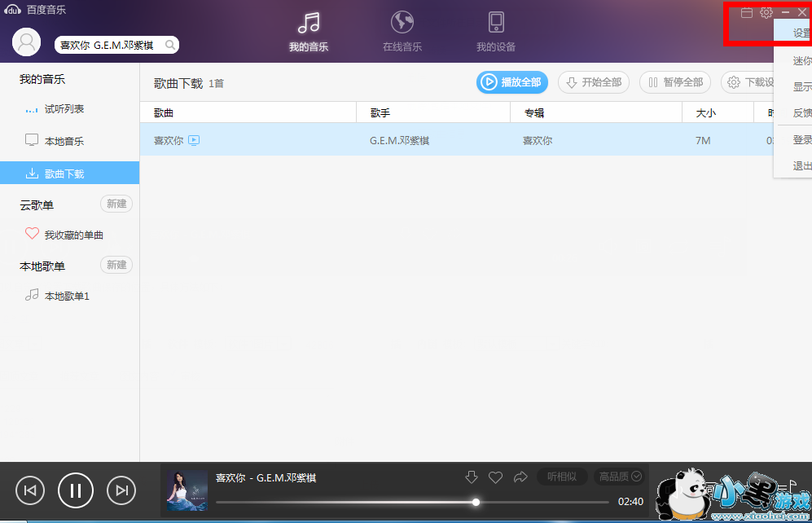The width and height of the screenshot is (812, 523).
Task: Click size value 7M in row
Action: pos(703,140)
